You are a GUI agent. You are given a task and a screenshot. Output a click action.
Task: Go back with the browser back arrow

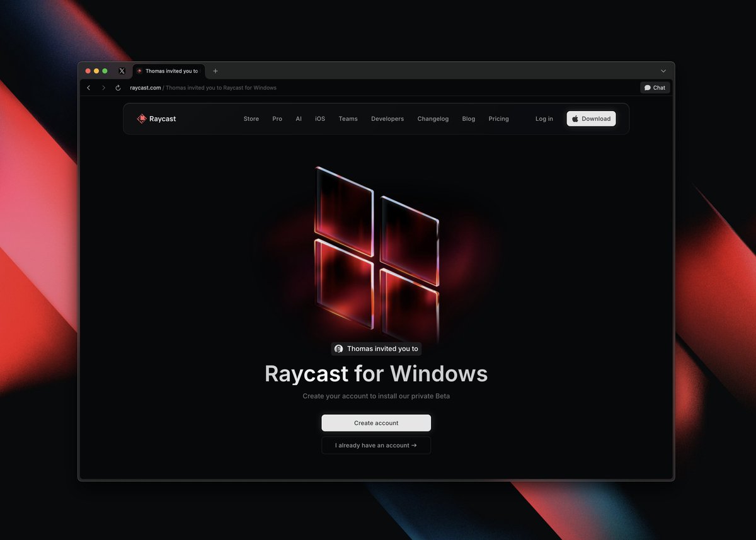click(88, 88)
